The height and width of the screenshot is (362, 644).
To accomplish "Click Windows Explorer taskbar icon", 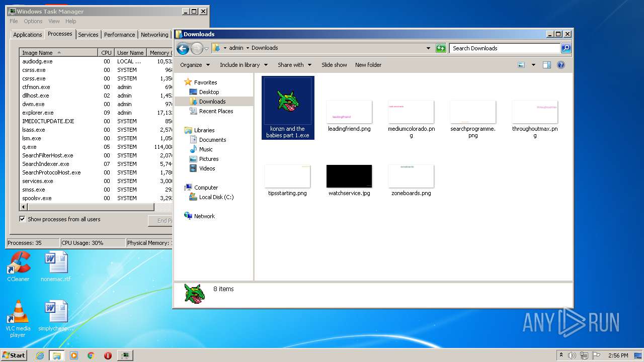I will [57, 355].
